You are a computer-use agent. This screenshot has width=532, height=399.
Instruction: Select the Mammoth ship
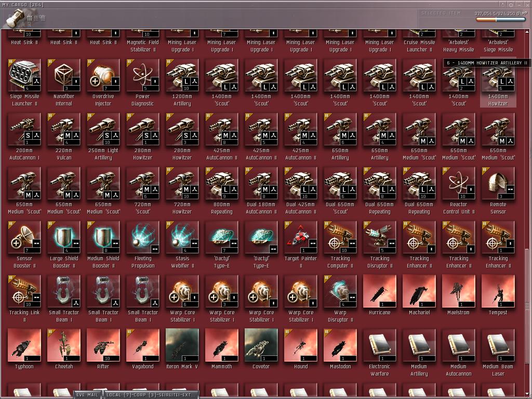[221, 350]
